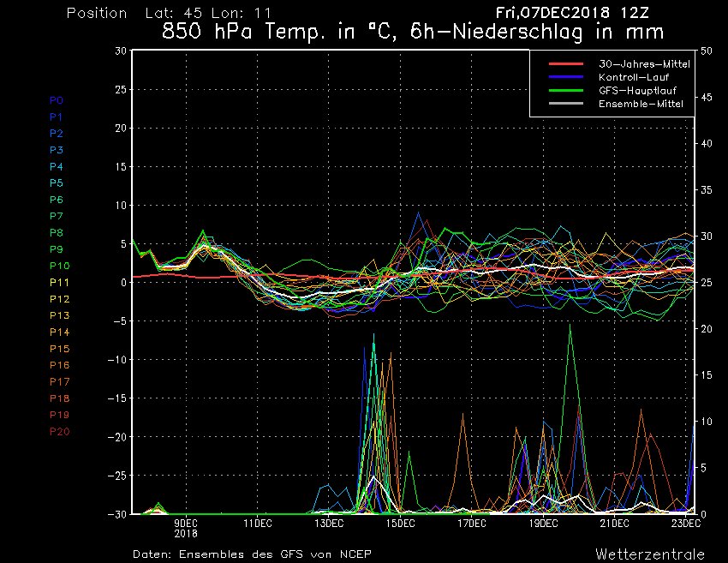Select ensemble member label P1

pyautogui.click(x=57, y=117)
